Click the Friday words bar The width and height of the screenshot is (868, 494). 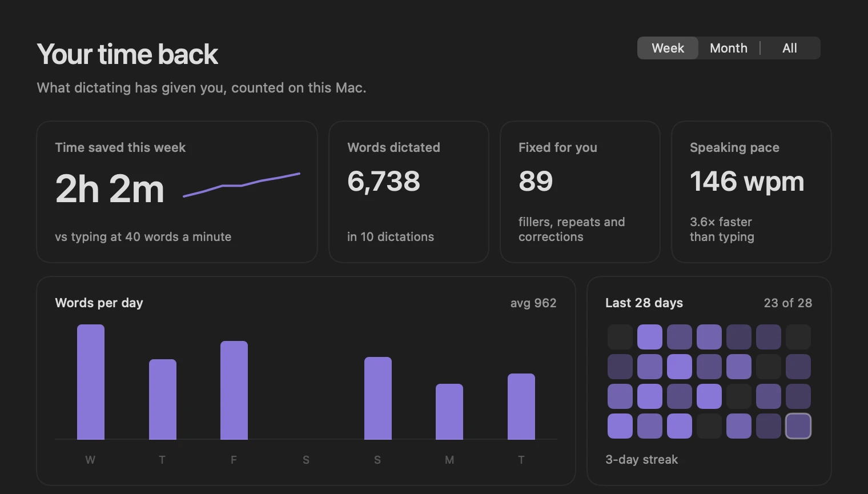[x=234, y=390]
